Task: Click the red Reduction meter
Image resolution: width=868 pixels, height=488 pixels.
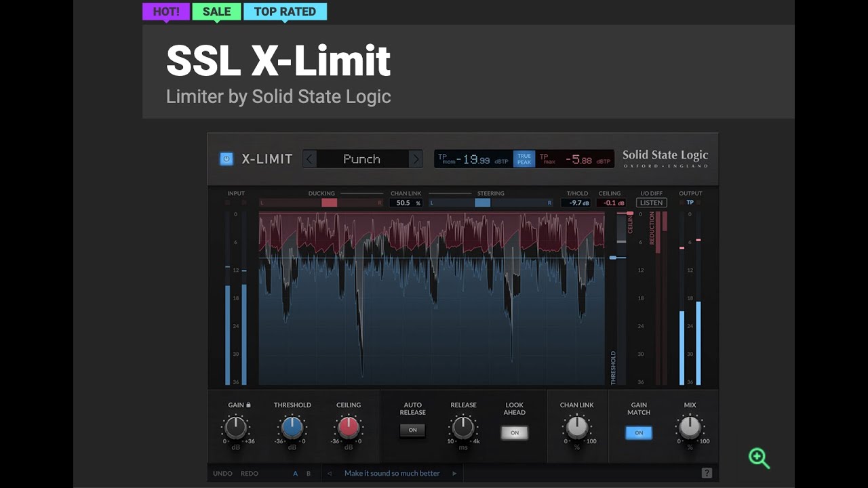Action: [661, 298]
